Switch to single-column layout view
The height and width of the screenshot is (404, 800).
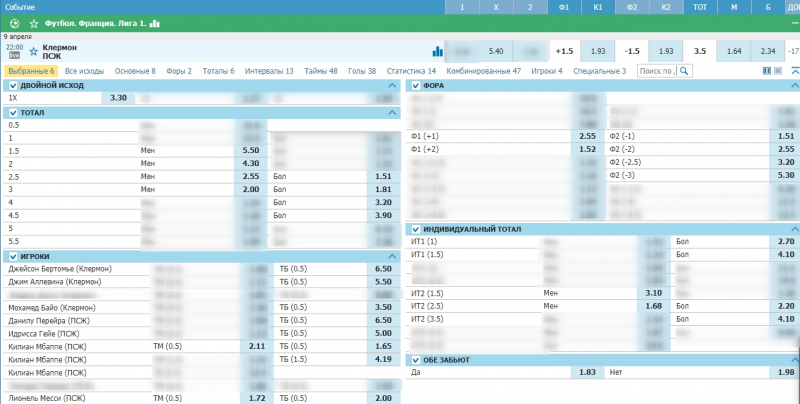click(x=779, y=71)
